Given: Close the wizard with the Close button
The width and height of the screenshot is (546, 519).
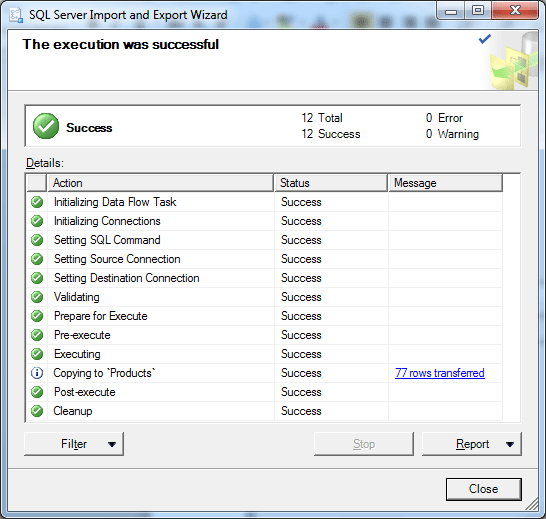Looking at the screenshot, I should click(x=484, y=489).
